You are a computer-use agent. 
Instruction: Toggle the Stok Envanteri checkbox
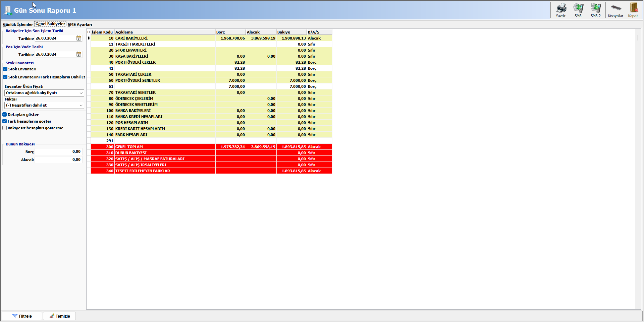(x=5, y=69)
